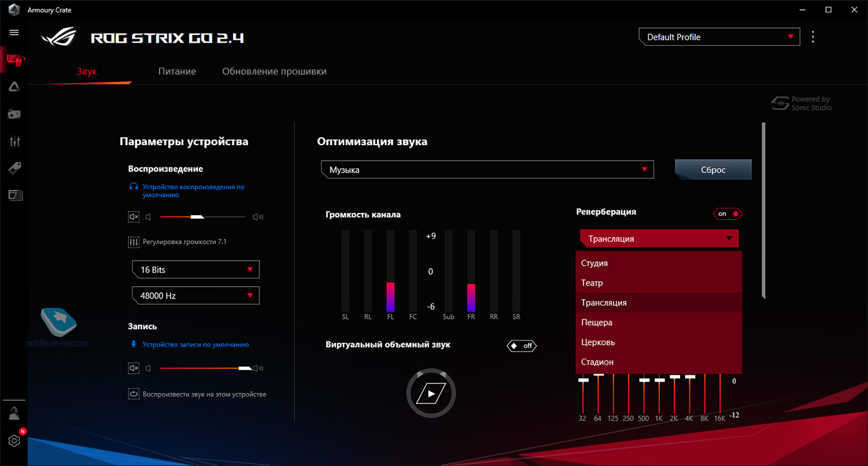This screenshot has height=466, width=868.
Task: Open the 16 Bits bit depth dropdown
Action: click(x=195, y=269)
